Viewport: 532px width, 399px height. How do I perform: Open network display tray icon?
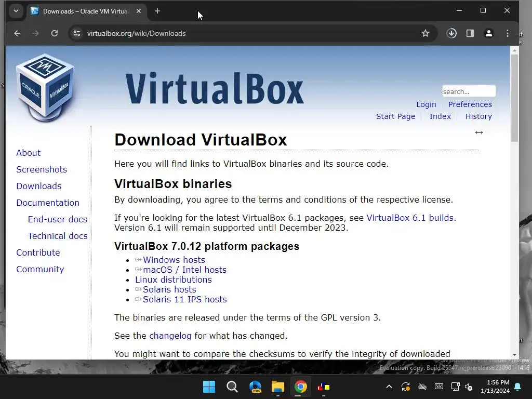click(455, 387)
